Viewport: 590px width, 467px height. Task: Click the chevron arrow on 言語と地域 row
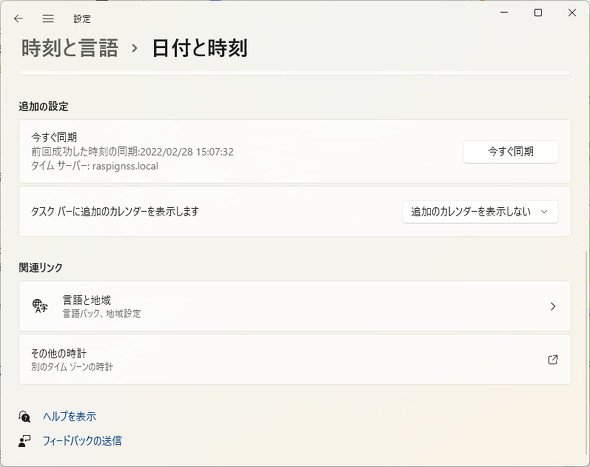point(553,306)
